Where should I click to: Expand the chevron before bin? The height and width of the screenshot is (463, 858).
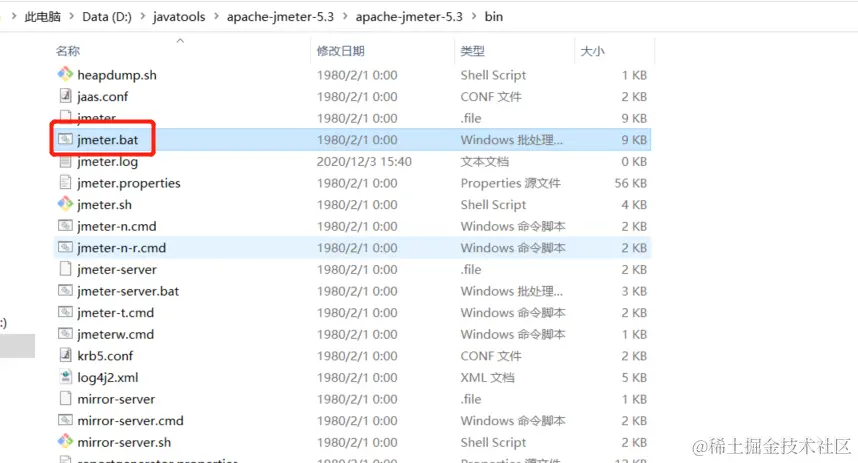474,16
